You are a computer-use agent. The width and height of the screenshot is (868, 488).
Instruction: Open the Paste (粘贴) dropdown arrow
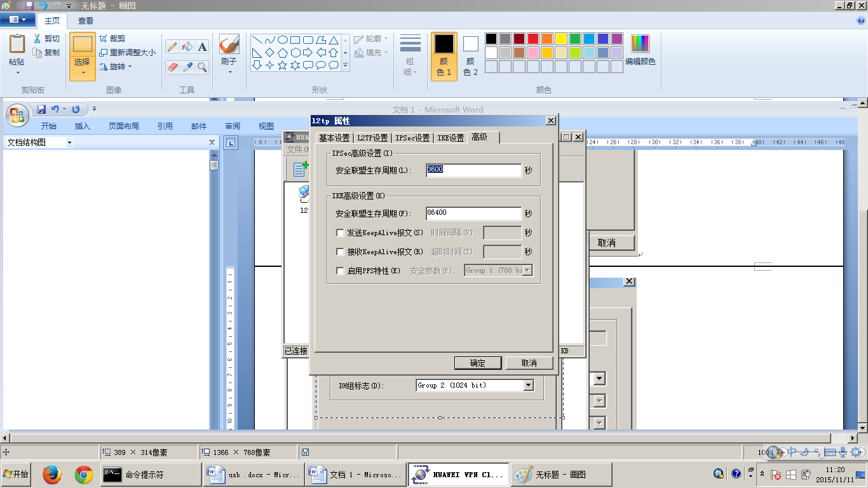pyautogui.click(x=17, y=72)
